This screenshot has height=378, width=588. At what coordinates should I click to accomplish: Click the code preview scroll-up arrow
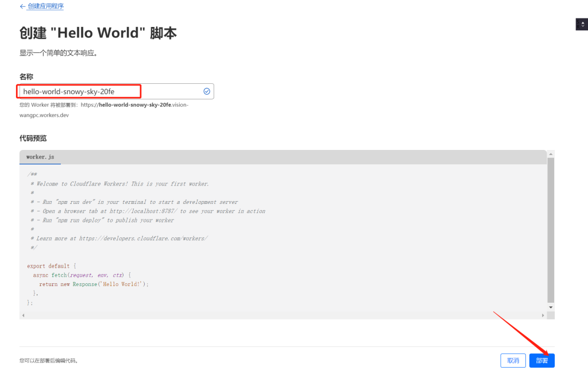551,154
